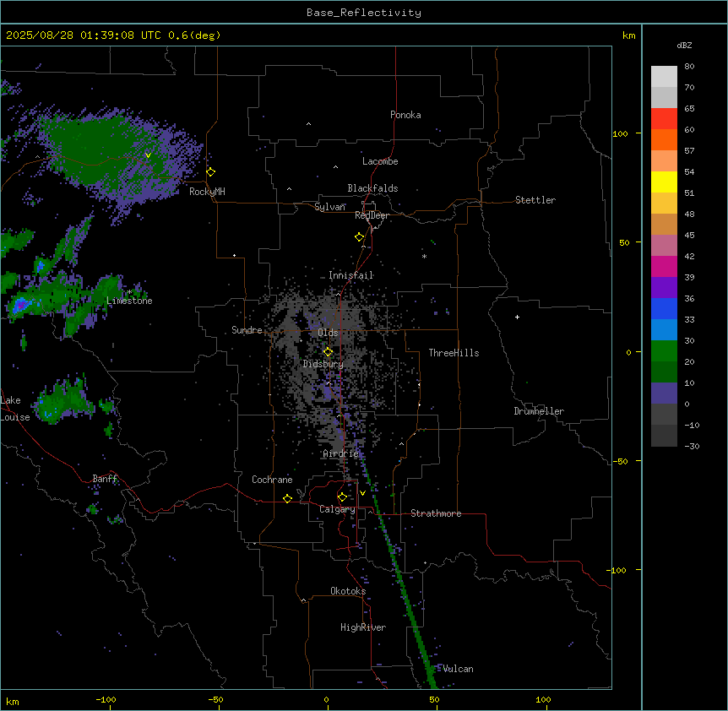Select the white 80 dBZ legend swatch
The width and height of the screenshot is (728, 711).
(x=664, y=77)
